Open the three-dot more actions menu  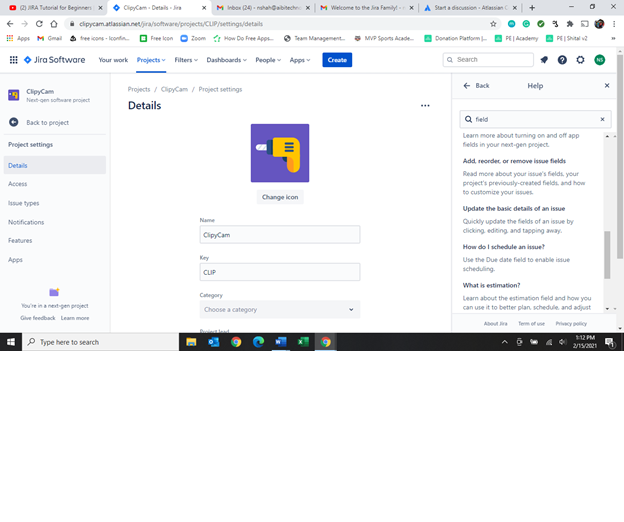[x=425, y=105]
